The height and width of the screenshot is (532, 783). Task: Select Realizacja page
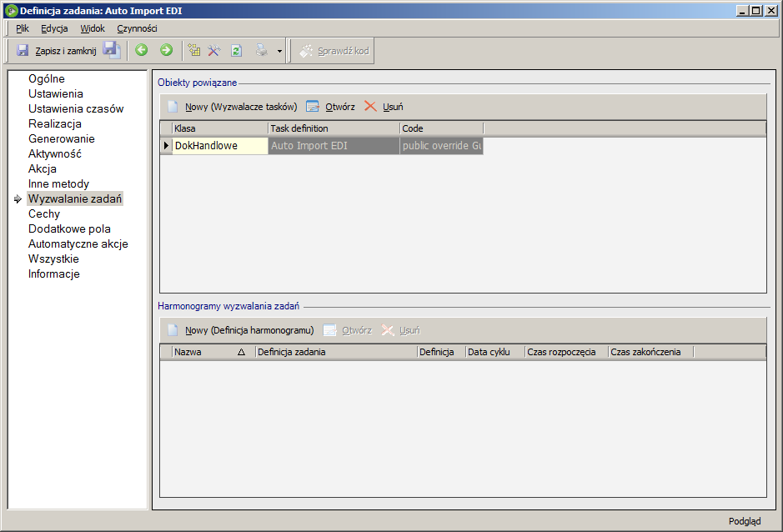tap(55, 124)
